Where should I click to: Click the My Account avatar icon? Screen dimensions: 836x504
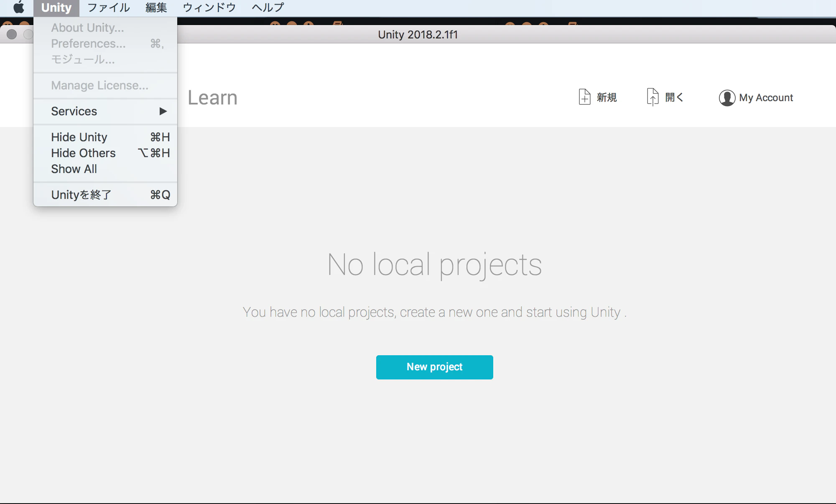[727, 98]
